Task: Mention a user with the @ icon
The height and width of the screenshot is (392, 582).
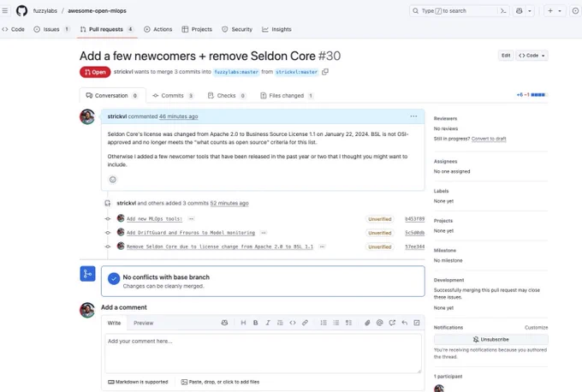Action: point(379,323)
